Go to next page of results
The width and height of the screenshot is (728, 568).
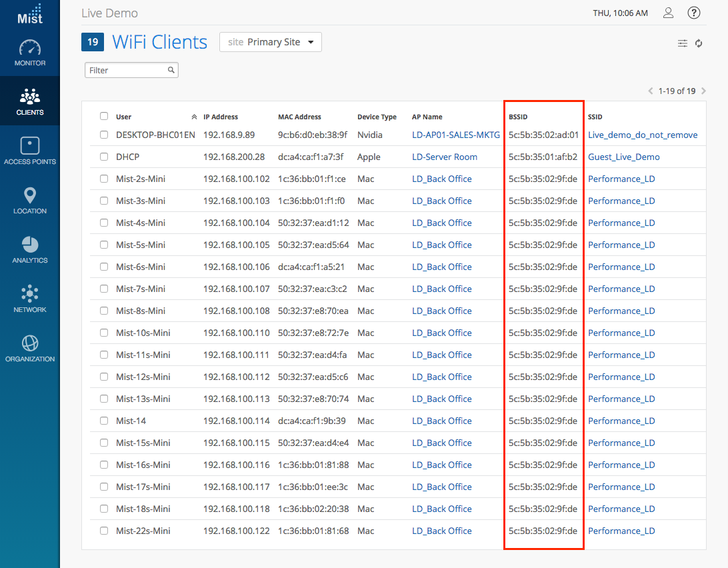click(x=703, y=91)
